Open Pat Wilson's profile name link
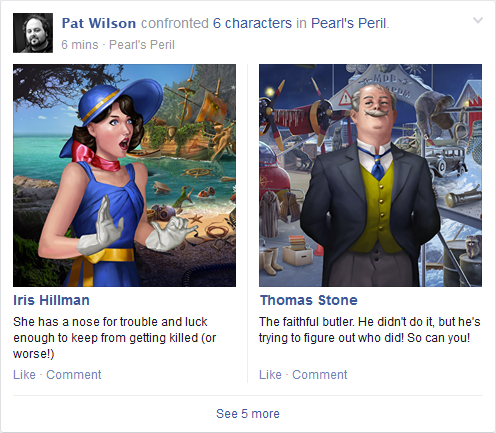The width and height of the screenshot is (496, 433). click(x=99, y=23)
